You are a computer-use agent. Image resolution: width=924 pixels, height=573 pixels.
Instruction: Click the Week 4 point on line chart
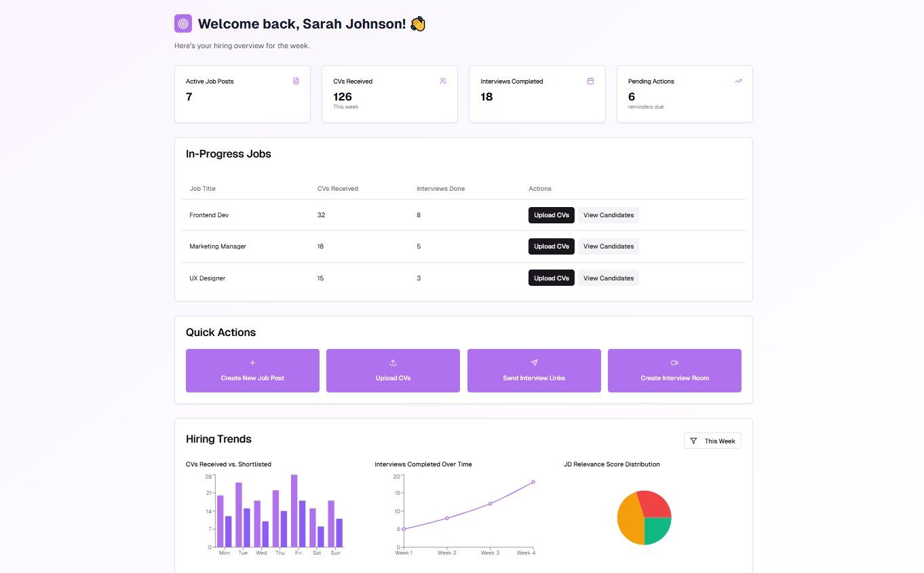coord(533,482)
